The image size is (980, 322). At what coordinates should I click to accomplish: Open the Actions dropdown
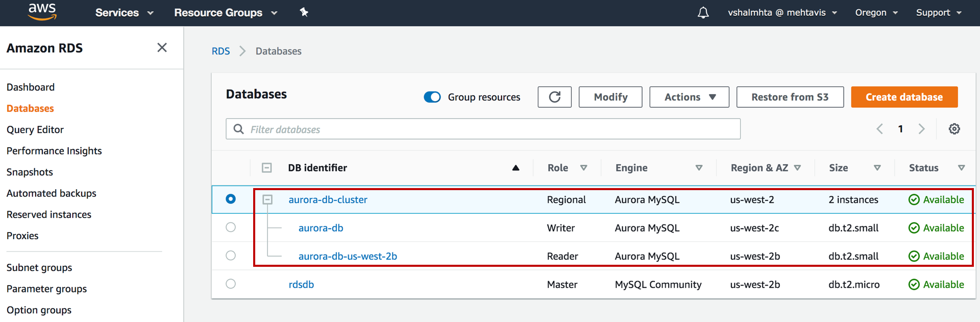click(x=690, y=97)
